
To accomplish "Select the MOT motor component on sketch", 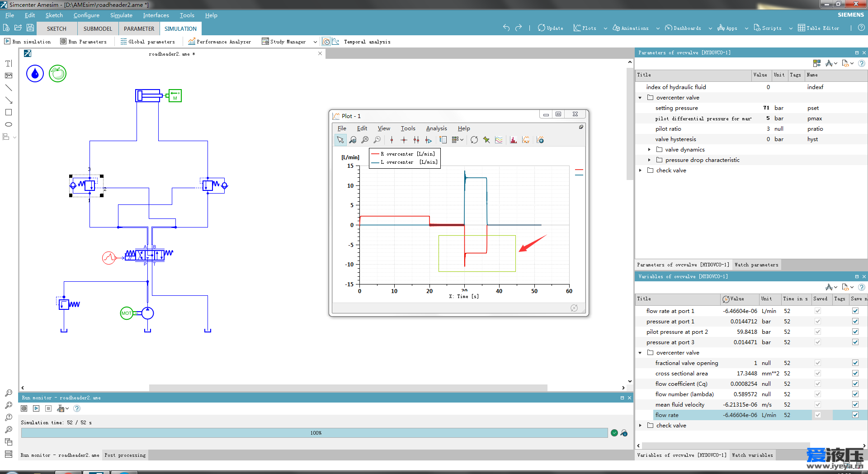I will (x=127, y=313).
